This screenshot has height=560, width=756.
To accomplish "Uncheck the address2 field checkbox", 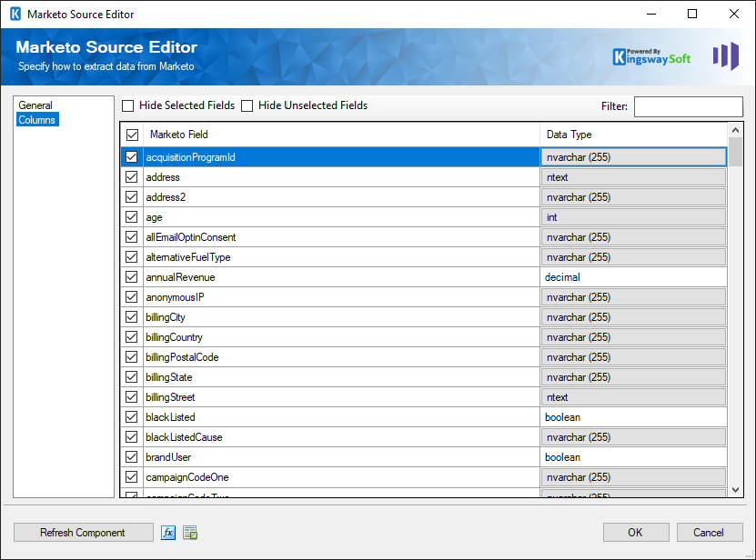I will tap(131, 197).
